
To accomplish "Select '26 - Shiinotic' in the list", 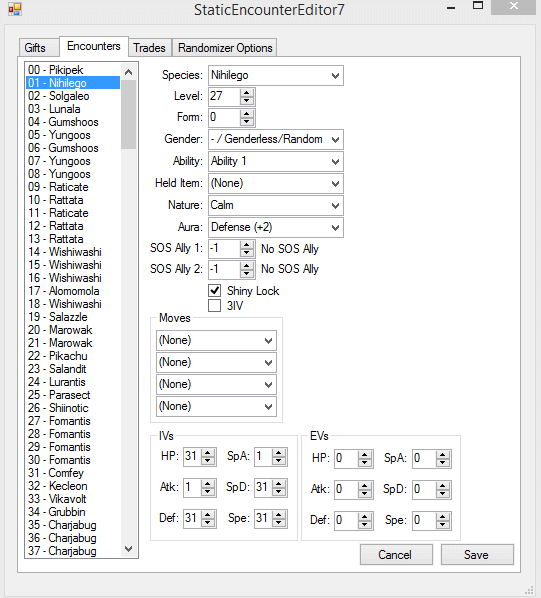I will pyautogui.click(x=58, y=408).
